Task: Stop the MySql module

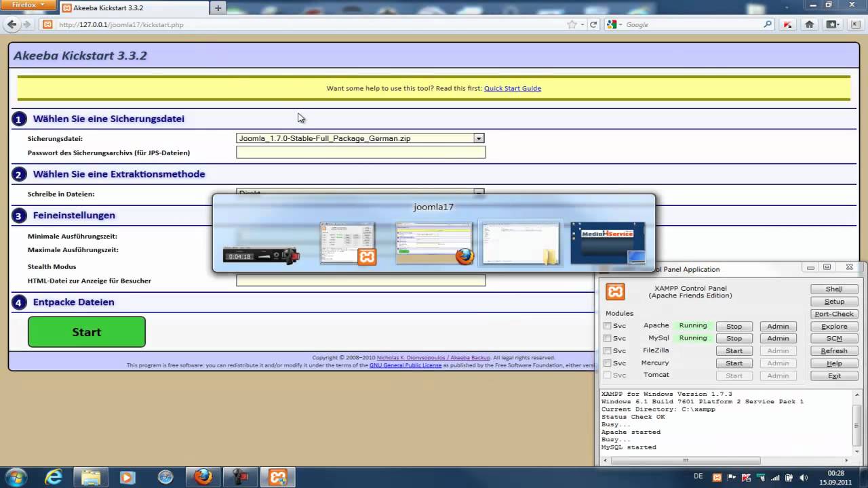Action: pyautogui.click(x=734, y=338)
